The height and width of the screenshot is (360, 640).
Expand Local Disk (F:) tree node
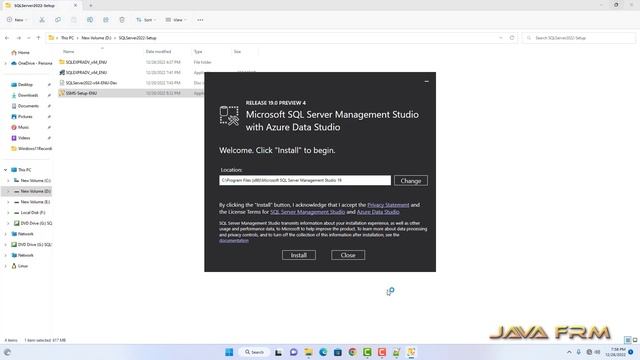tap(8, 213)
